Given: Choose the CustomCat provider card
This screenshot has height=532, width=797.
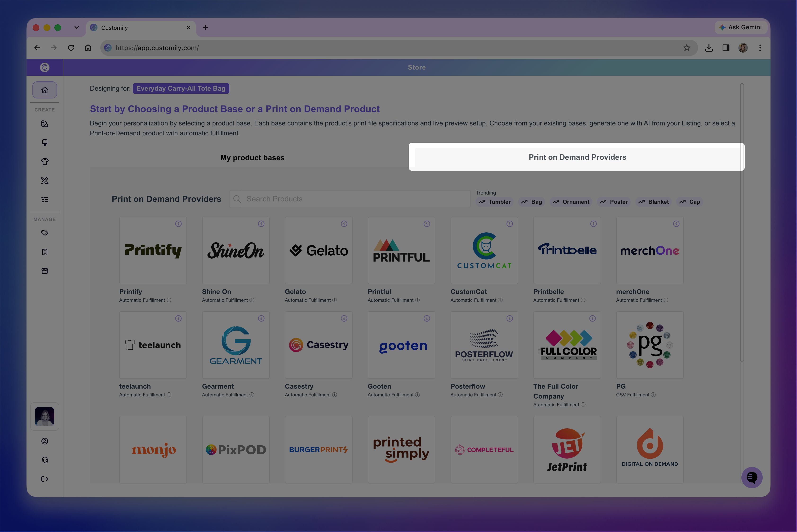Looking at the screenshot, I should point(484,250).
